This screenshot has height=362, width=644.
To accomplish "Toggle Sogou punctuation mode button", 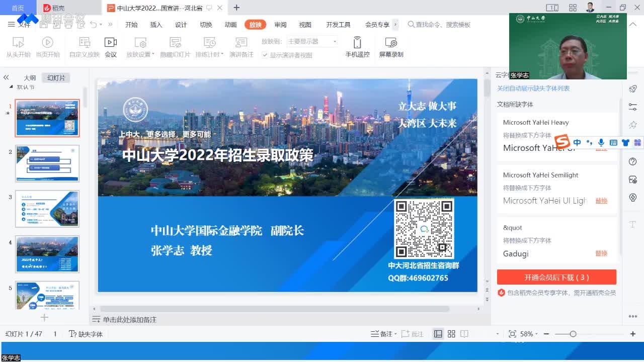I will click(589, 142).
